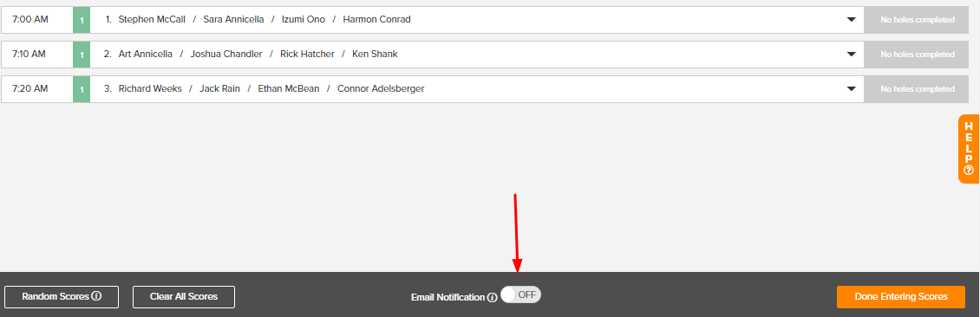Screen dimensions: 980x317
Task: Click the green hole badge for 7:10 AM
Action: (82, 55)
